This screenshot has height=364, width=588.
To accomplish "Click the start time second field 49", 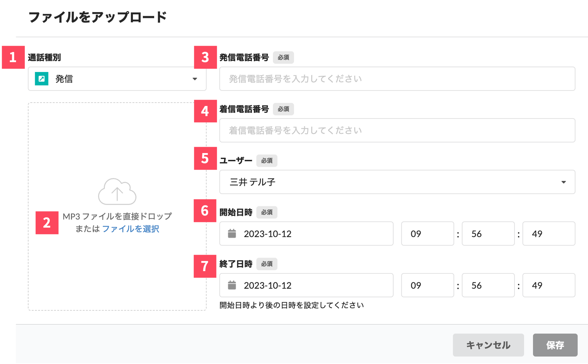I will coord(549,234).
